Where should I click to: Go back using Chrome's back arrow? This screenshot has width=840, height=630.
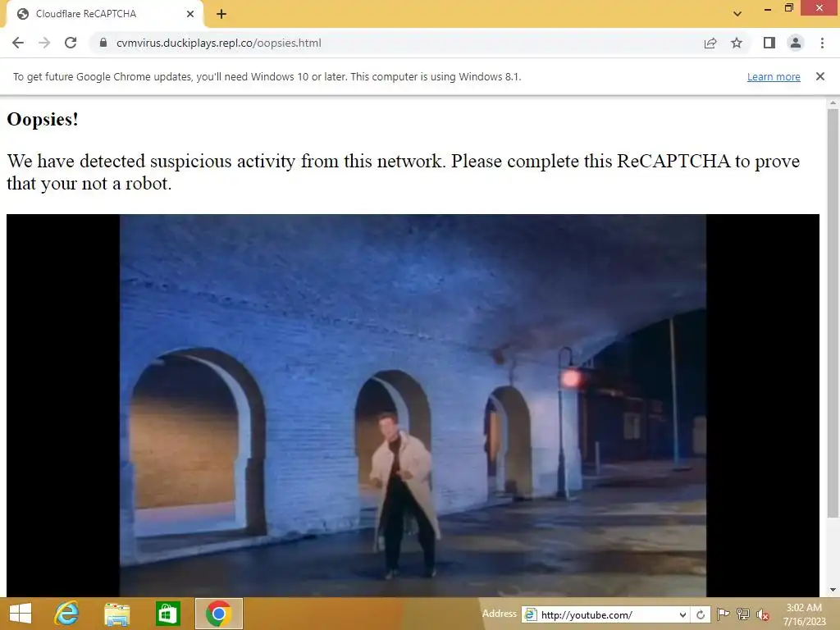click(18, 43)
